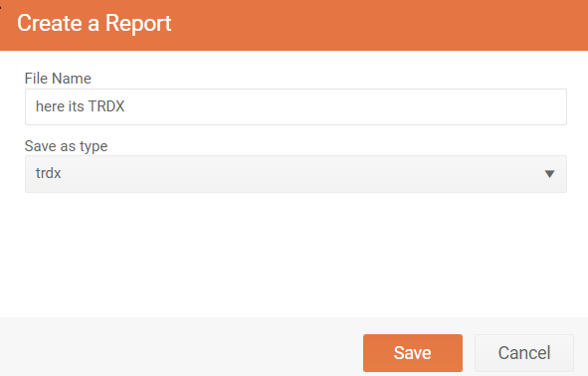Screen dimensions: 588x376
Task: Click the 'here its TRDX' text in field
Action: point(80,106)
